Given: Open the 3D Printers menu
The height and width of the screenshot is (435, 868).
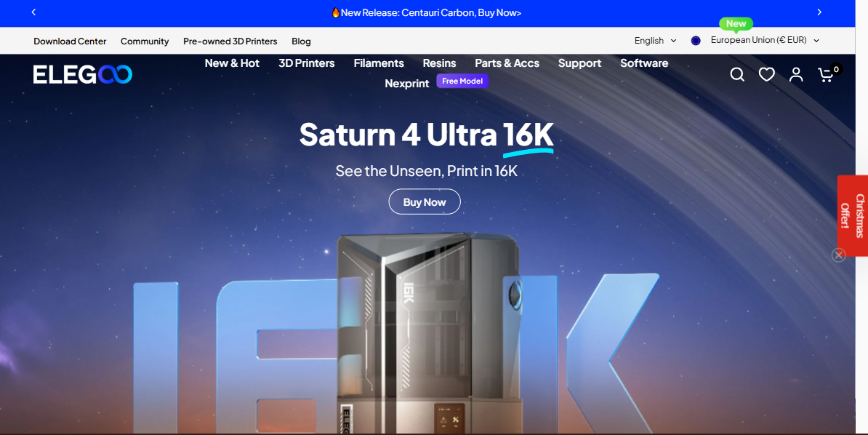Looking at the screenshot, I should (x=306, y=63).
